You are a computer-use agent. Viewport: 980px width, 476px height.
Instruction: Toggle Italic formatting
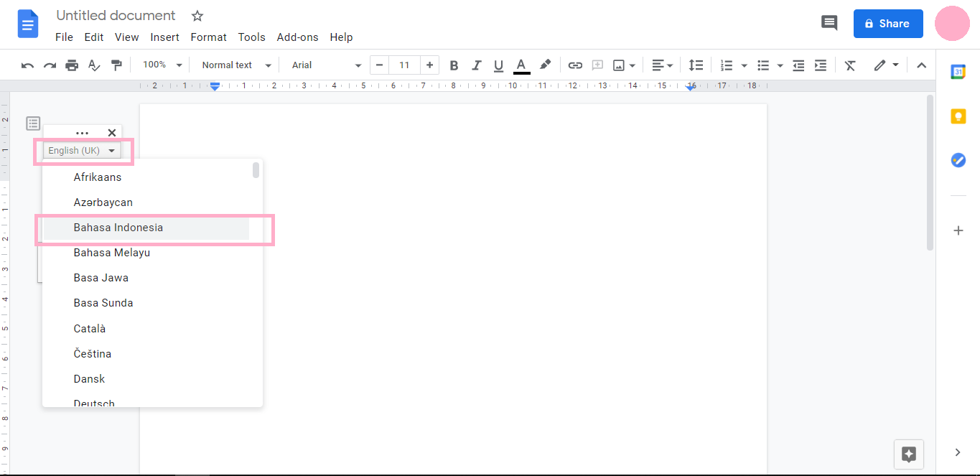point(476,65)
